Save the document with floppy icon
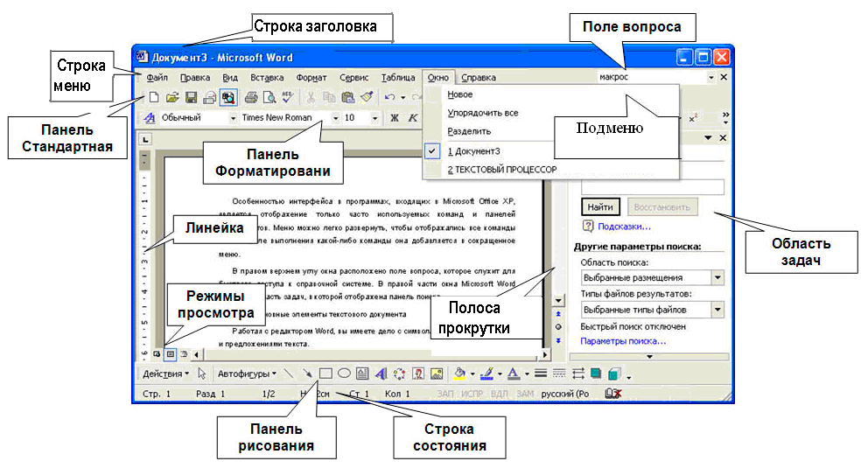Image resolution: width=868 pixels, height=468 pixels. tap(191, 97)
